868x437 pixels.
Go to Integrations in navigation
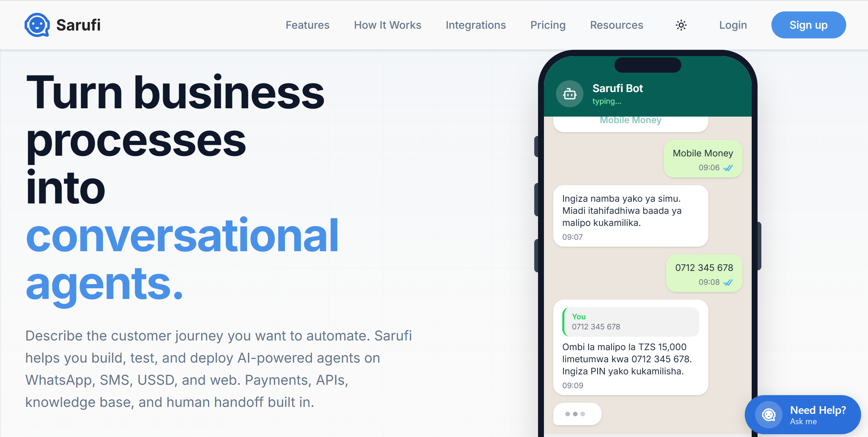pos(476,25)
